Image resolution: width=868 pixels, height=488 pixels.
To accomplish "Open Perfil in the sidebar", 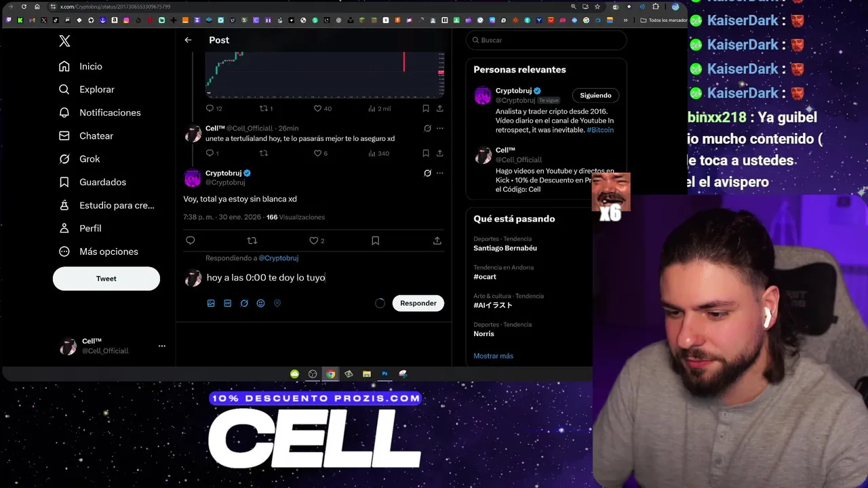I will [80, 228].
